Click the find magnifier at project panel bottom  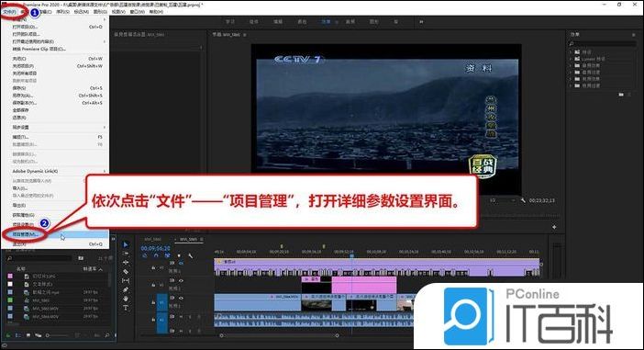click(x=107, y=335)
